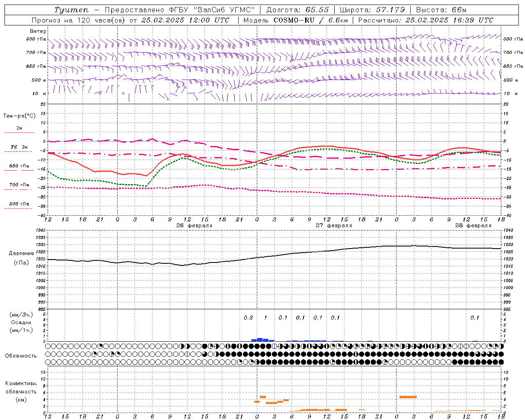Click the tallest blue precipitation bar
Viewport: 525px width, 420px height.
click(260, 340)
